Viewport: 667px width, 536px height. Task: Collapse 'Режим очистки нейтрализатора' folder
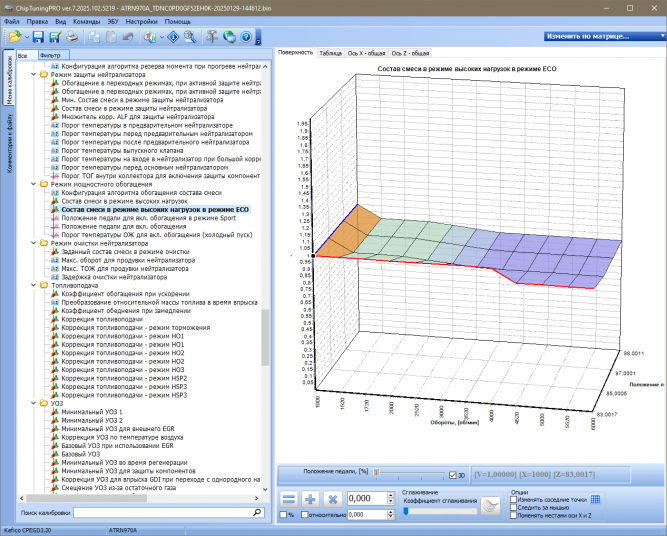(x=34, y=243)
